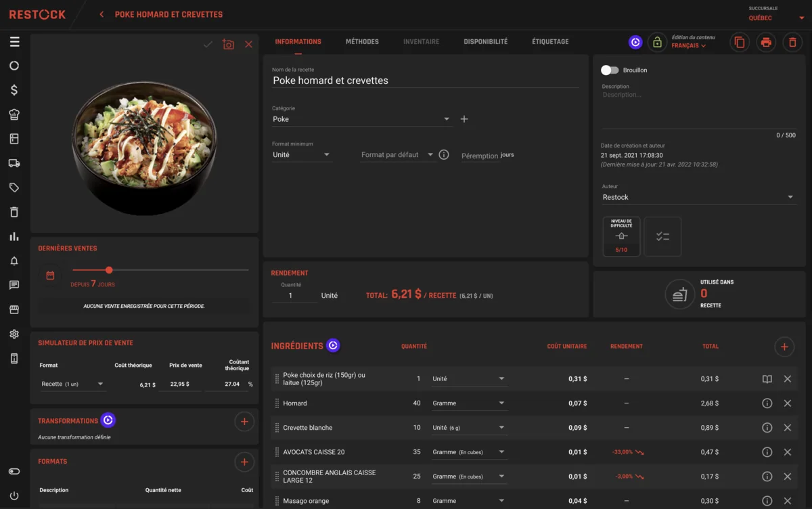Open the delivery truck icon in the sidebar

coord(14,163)
